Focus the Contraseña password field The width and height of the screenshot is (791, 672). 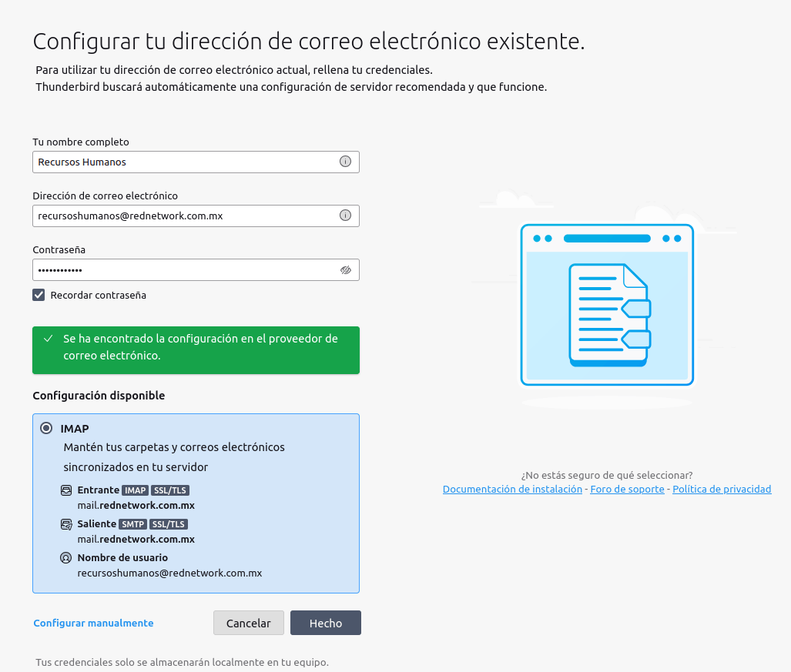185,270
